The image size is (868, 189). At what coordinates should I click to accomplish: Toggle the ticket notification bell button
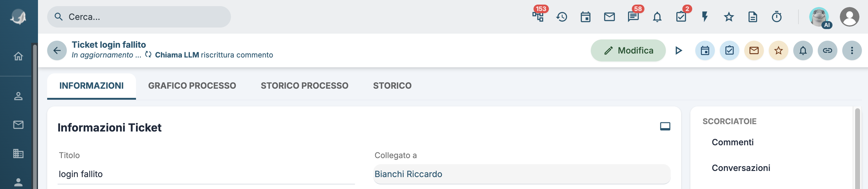click(x=803, y=50)
